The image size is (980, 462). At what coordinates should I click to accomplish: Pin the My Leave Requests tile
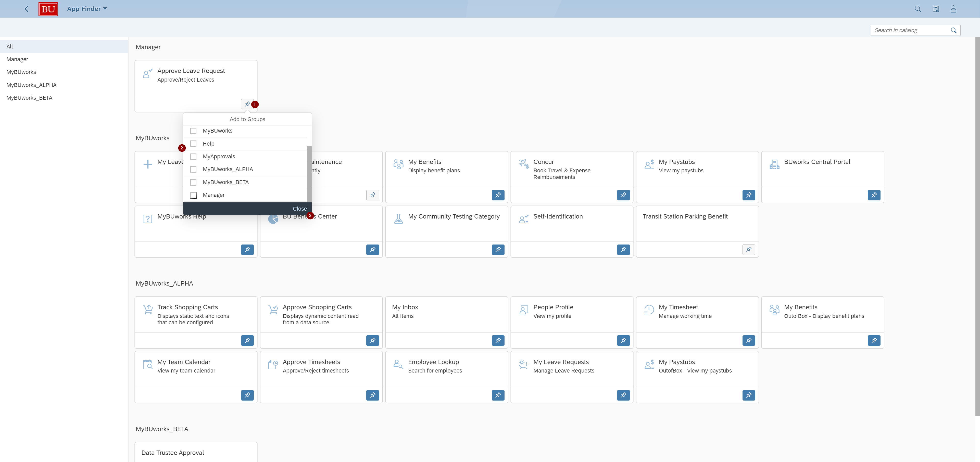pyautogui.click(x=623, y=395)
